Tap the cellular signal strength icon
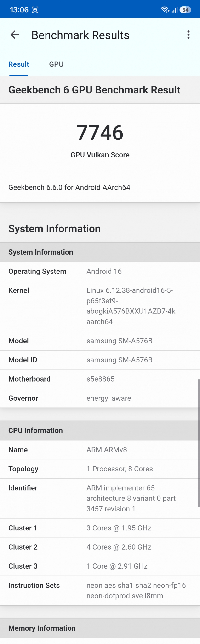The width and height of the screenshot is (200, 644). point(175,10)
